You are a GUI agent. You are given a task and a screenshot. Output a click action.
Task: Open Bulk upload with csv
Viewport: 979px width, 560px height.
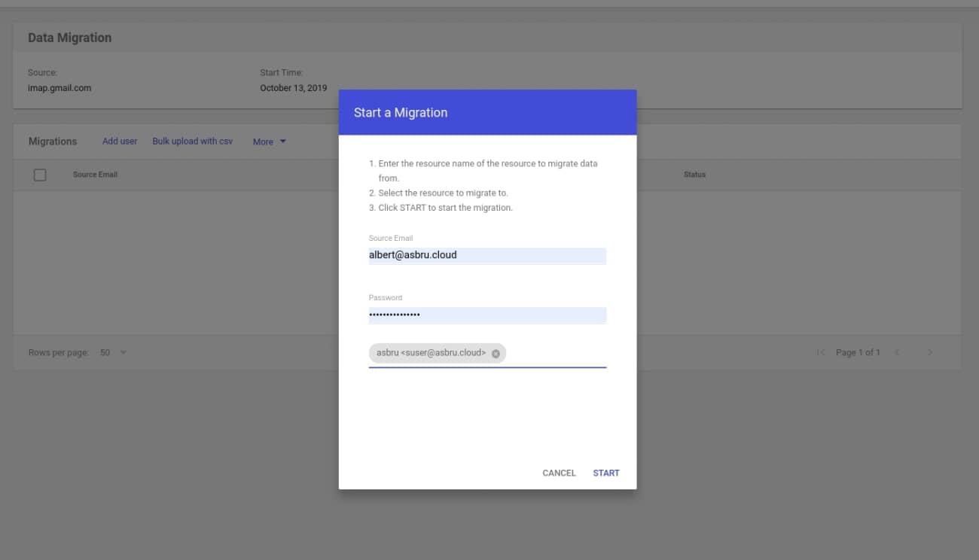click(x=192, y=141)
